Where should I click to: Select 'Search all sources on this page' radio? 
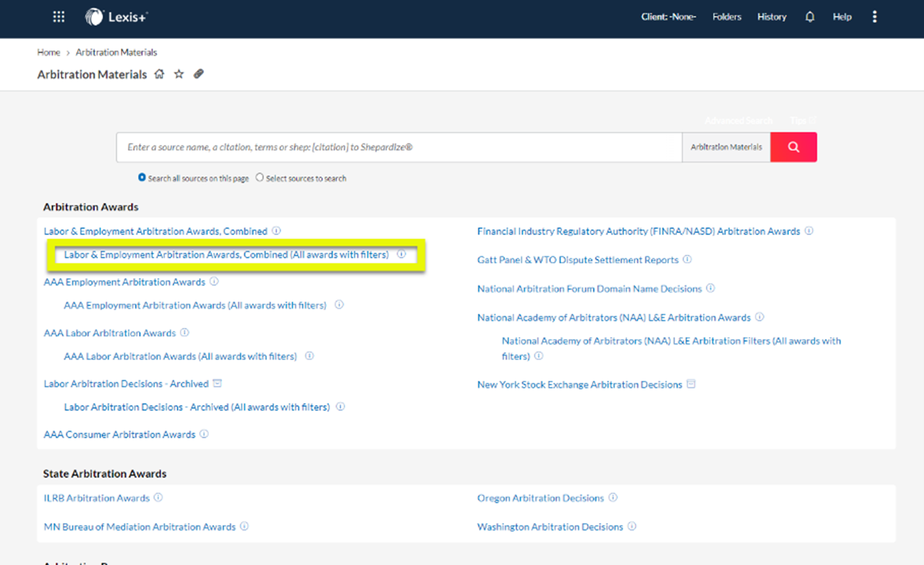click(x=142, y=177)
